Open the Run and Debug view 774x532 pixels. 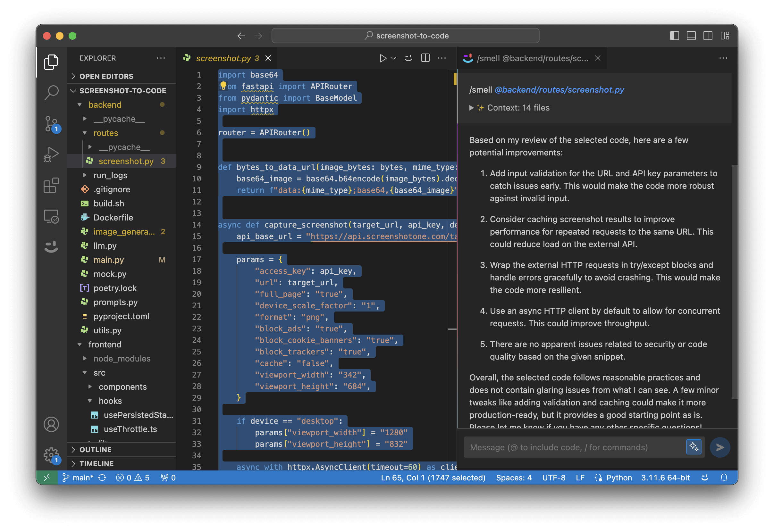(x=51, y=154)
